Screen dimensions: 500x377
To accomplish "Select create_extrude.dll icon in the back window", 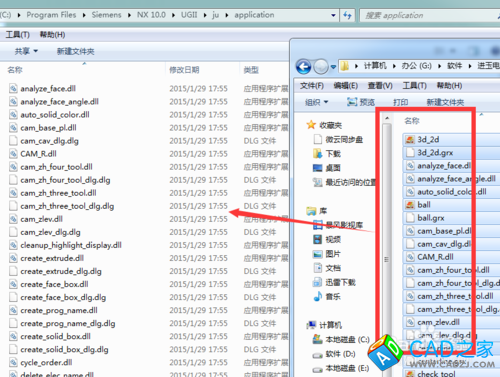I will 13,258.
